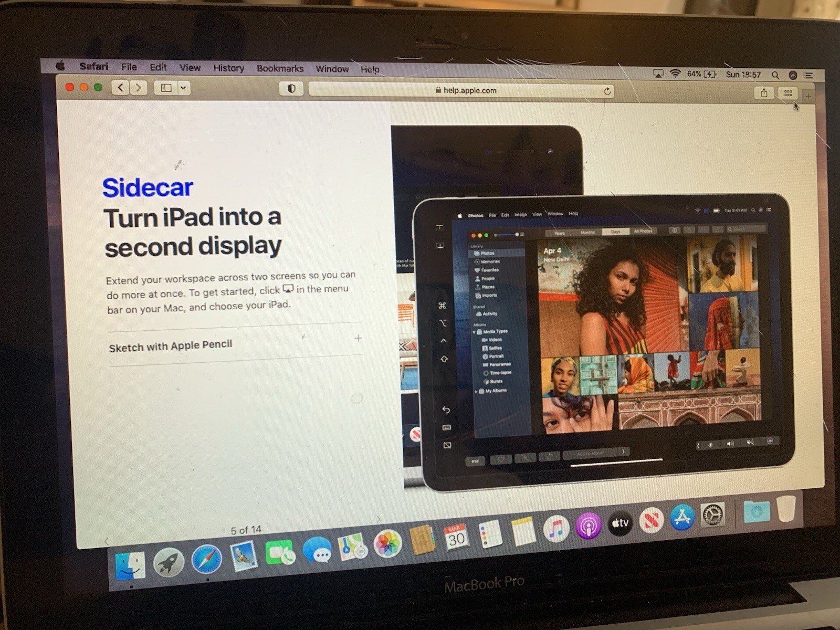The height and width of the screenshot is (630, 840).
Task: Open Reminders from the Dock
Action: [x=490, y=534]
